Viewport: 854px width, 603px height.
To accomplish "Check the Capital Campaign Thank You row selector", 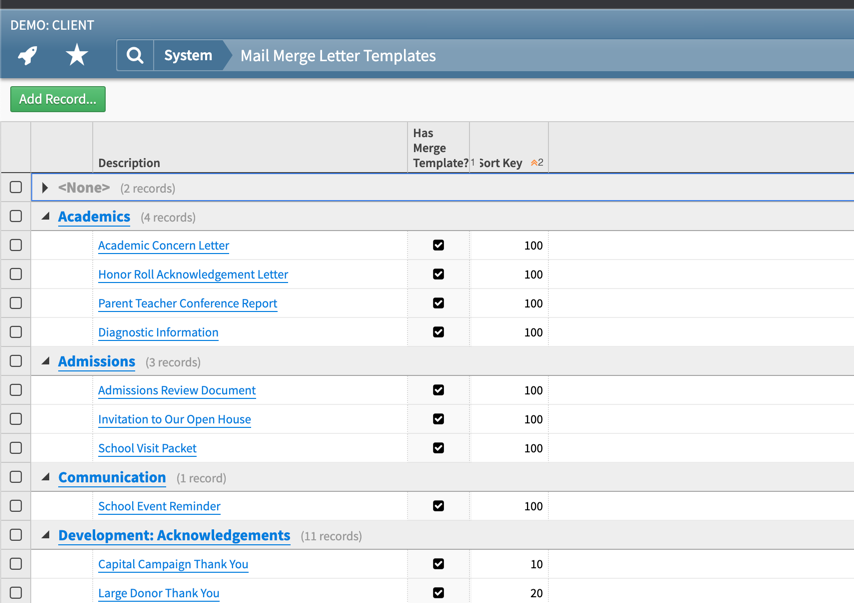I will [x=16, y=564].
